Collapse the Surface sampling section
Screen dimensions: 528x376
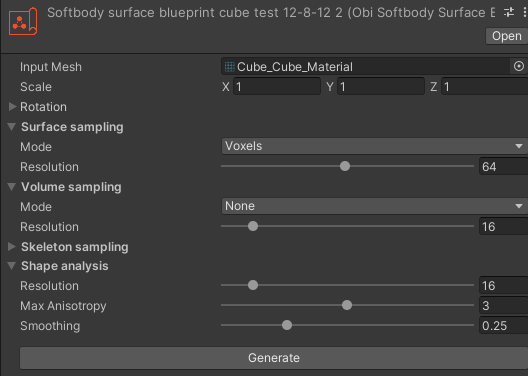12,127
